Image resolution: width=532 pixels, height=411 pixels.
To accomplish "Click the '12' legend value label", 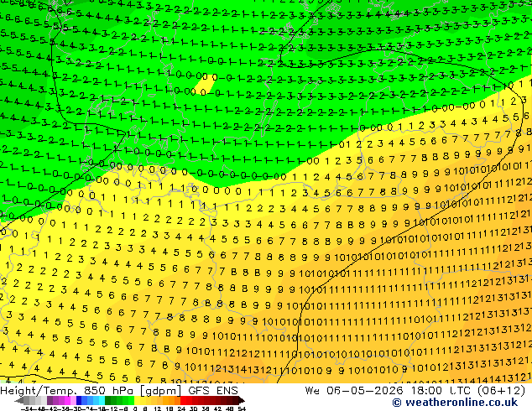I will pyautogui.click(x=158, y=408).
